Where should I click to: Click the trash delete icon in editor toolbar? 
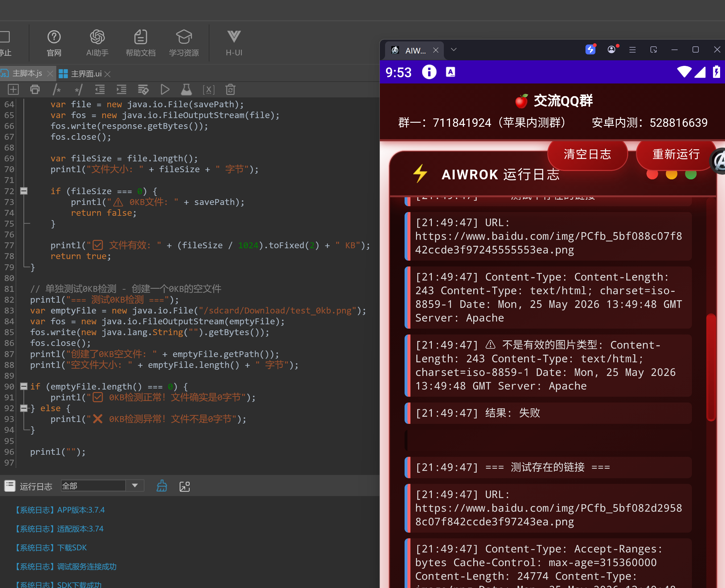pos(230,89)
